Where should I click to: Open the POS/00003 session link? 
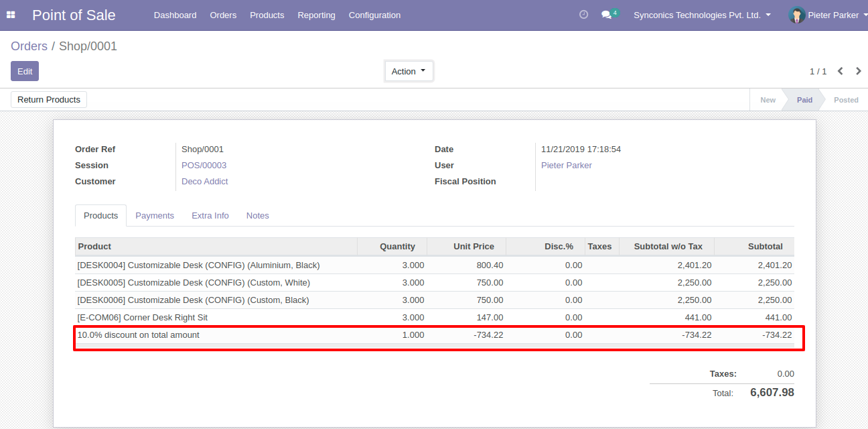(x=204, y=165)
